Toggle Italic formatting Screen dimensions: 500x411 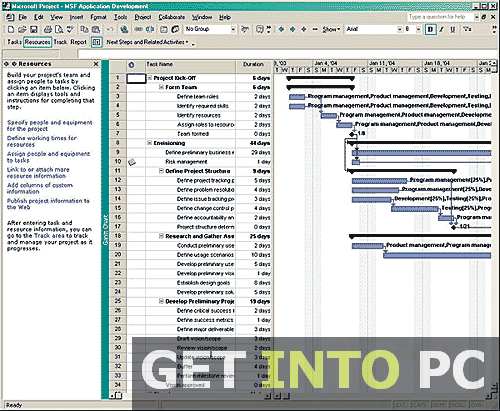click(x=442, y=29)
